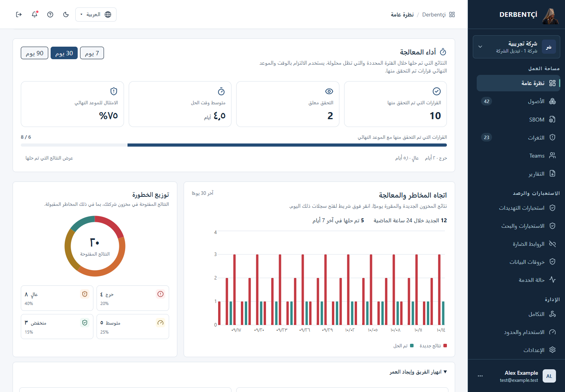565x392 pixels.
Task: Click the AL user avatar
Action: coord(549,376)
